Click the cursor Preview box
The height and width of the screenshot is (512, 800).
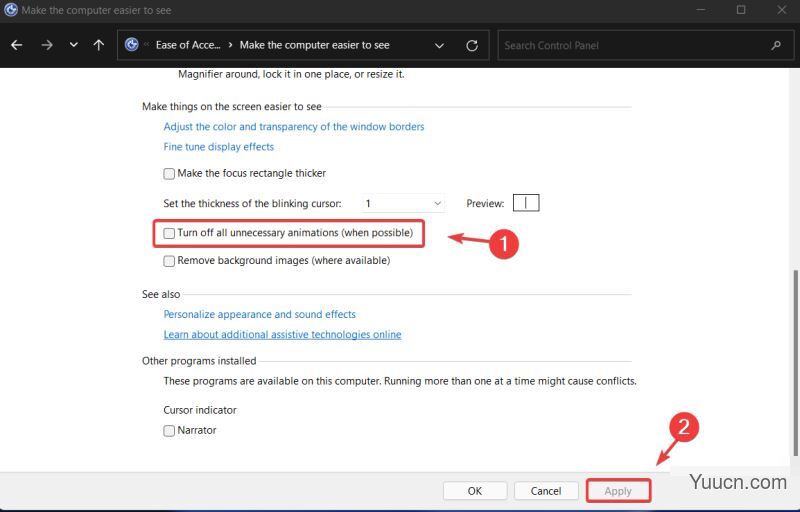526,203
